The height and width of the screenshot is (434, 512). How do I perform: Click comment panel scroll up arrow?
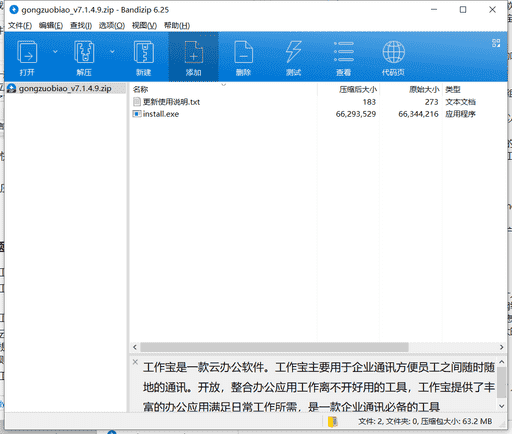[x=502, y=362]
